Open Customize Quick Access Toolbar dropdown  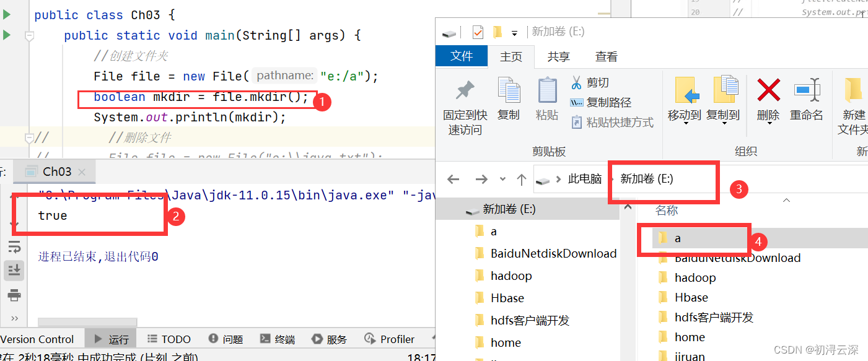[x=514, y=33]
